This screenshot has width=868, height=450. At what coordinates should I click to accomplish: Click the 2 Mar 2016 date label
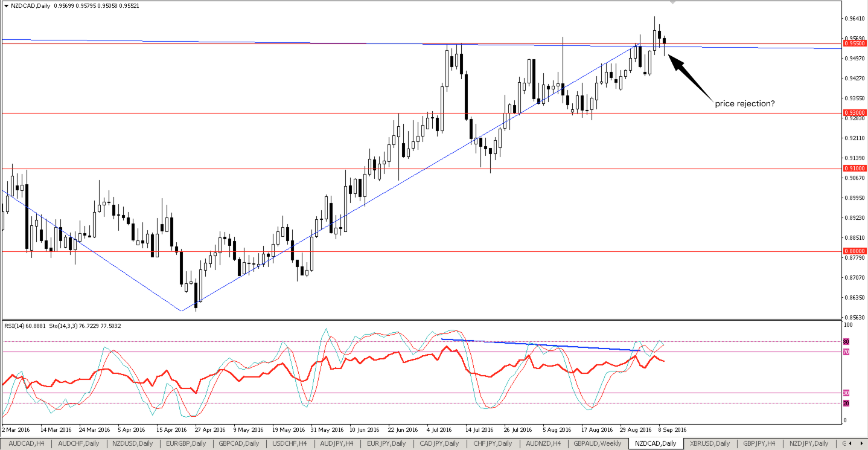(16, 430)
